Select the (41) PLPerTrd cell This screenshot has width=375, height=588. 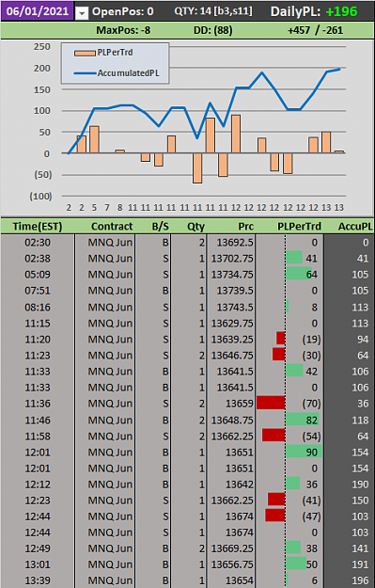coord(289,501)
